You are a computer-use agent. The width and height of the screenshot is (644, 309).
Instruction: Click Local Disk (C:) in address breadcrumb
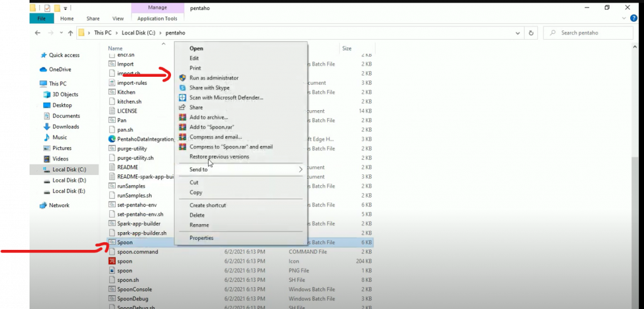coord(138,33)
